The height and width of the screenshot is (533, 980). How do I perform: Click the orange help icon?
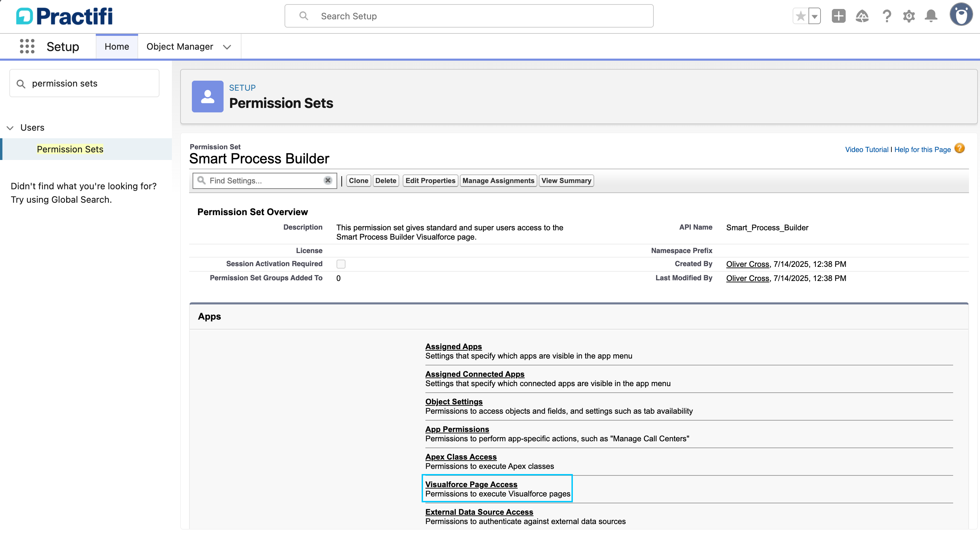959,148
